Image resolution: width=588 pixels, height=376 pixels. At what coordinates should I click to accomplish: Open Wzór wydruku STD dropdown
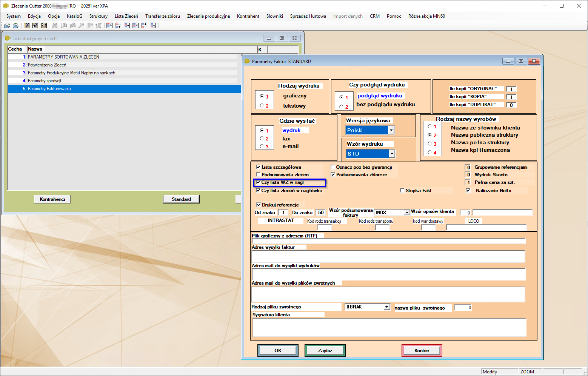pos(392,154)
